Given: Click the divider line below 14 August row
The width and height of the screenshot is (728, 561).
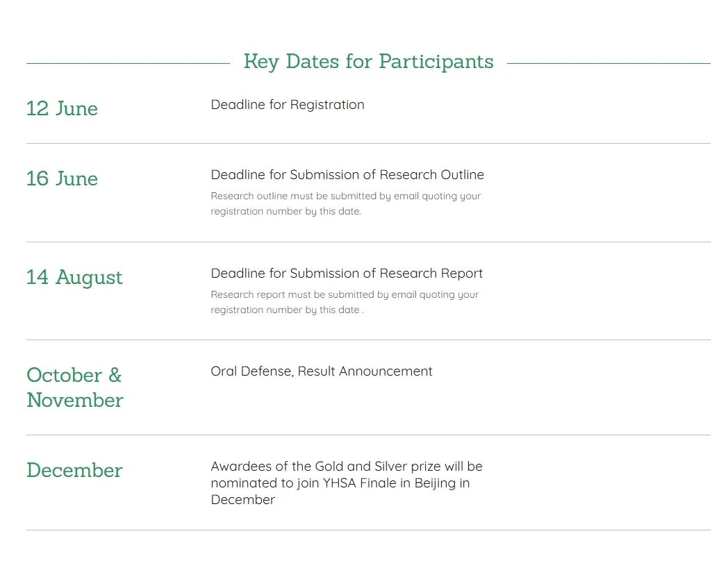Looking at the screenshot, I should [368, 340].
